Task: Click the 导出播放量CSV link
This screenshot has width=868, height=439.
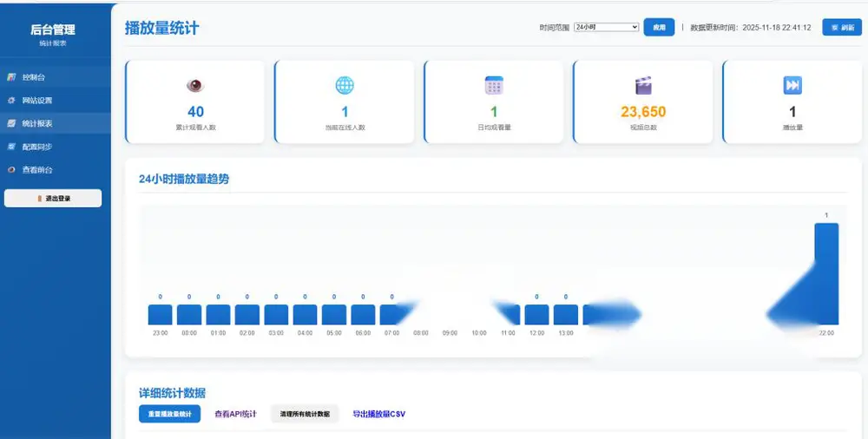Action: [378, 414]
